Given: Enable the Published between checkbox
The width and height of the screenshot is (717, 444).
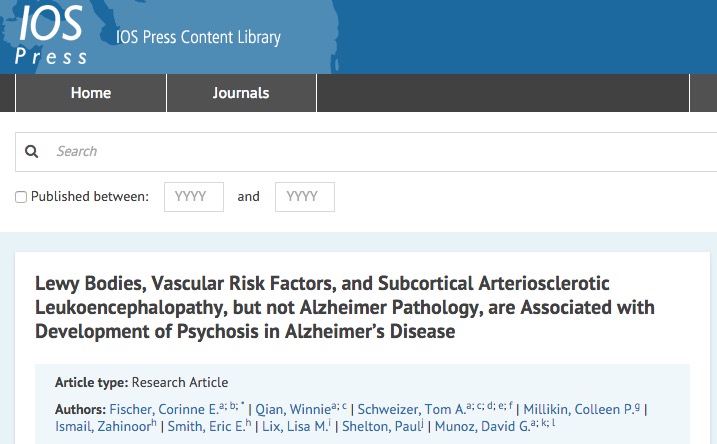Looking at the screenshot, I should [x=21, y=197].
